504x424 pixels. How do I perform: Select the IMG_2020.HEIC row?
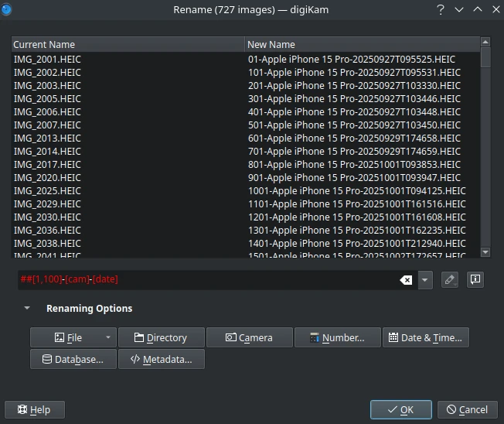[x=246, y=178]
